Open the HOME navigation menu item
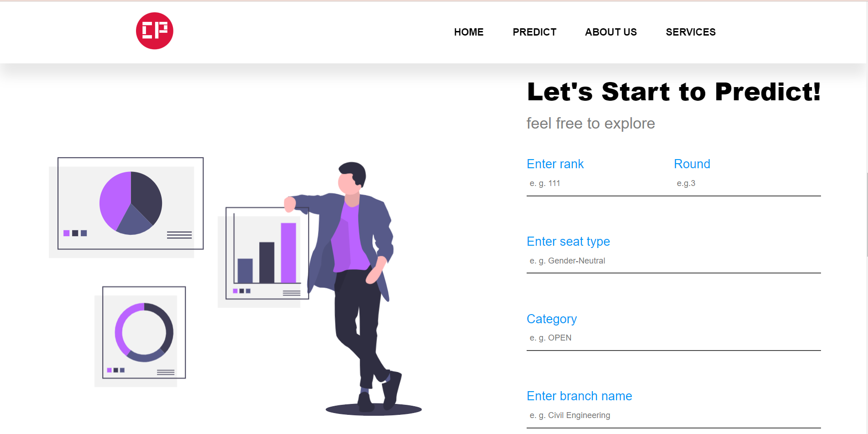 pyautogui.click(x=469, y=32)
